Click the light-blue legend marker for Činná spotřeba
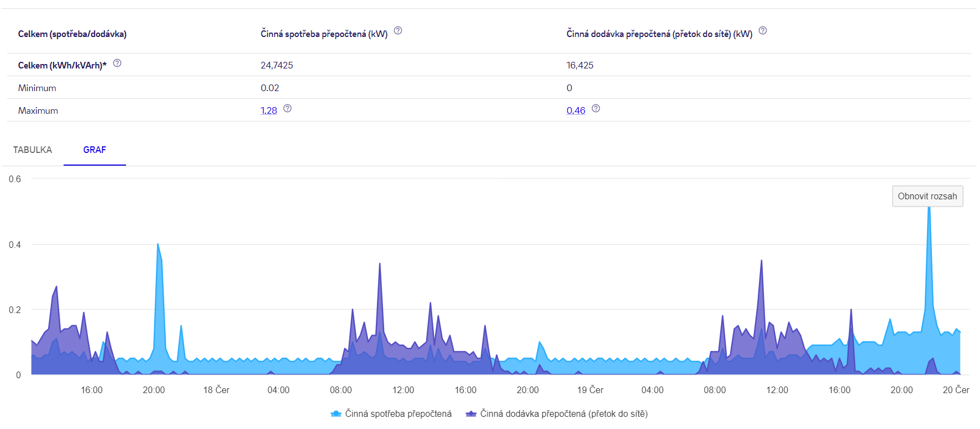The height and width of the screenshot is (429, 980). point(336,414)
